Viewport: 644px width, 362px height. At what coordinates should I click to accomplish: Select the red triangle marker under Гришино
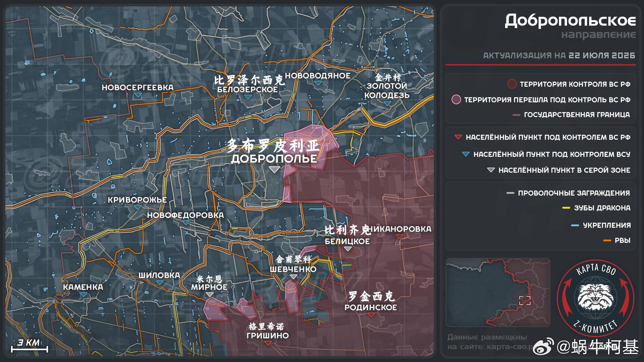268,343
